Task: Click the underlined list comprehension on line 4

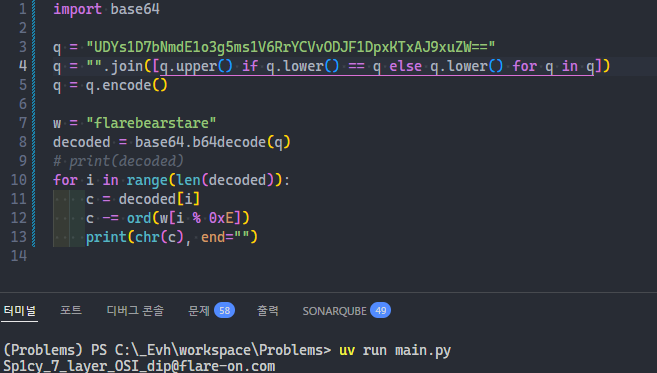Action: tap(377, 66)
